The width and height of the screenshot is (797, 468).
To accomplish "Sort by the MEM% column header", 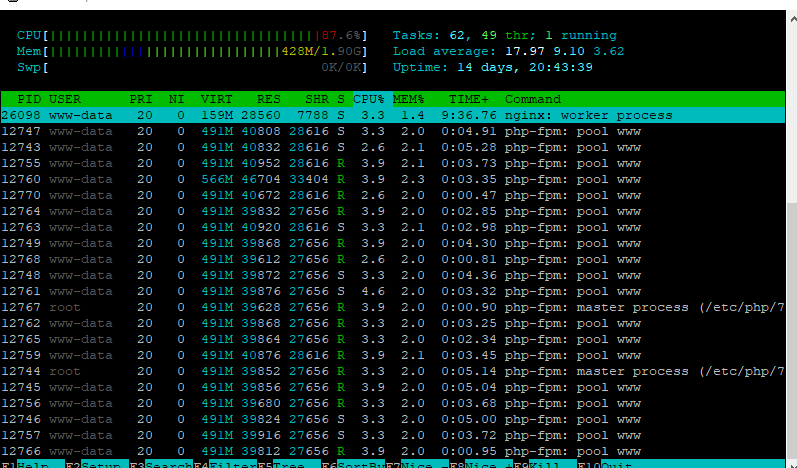I will pyautogui.click(x=408, y=99).
